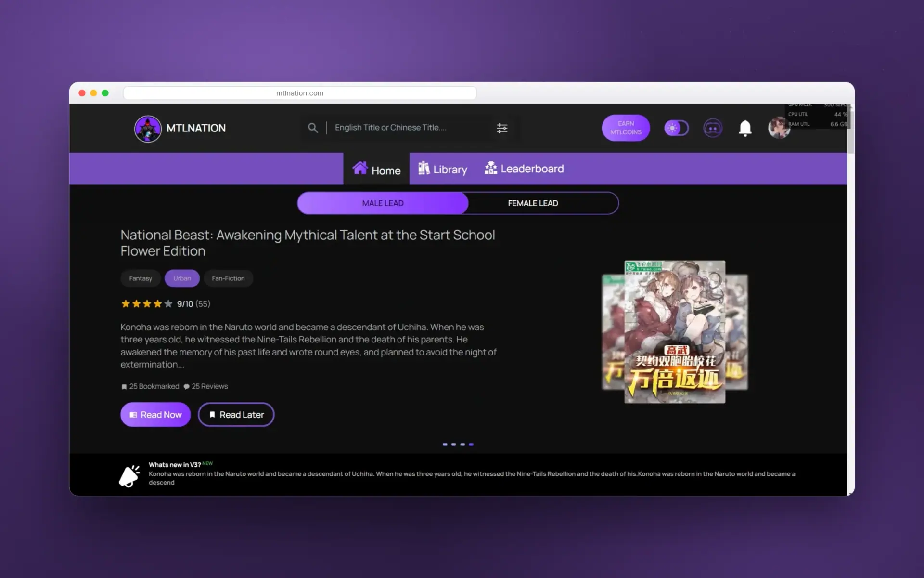The image size is (924, 578).
Task: Click the browser address bar mtlnation.com
Action: 300,93
